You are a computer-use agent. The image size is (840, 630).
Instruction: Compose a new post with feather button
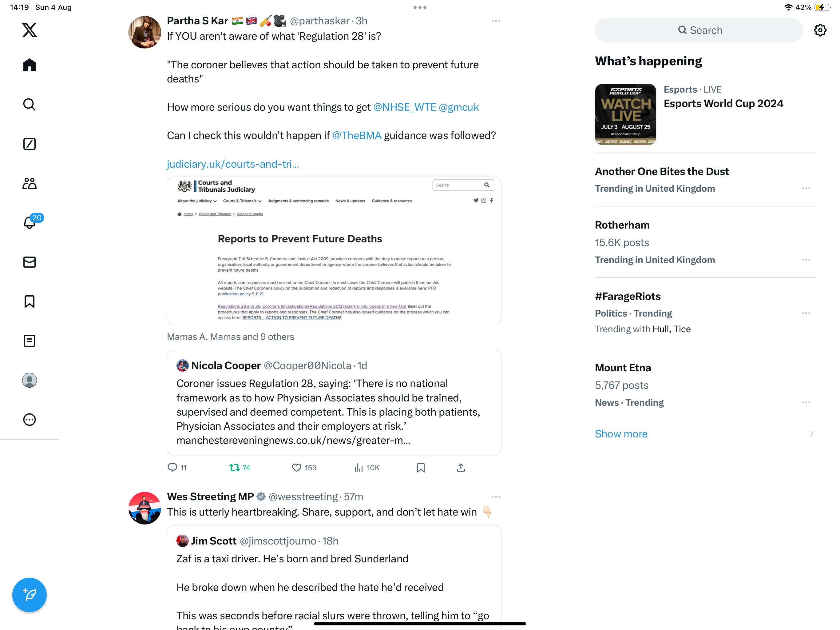click(x=29, y=595)
